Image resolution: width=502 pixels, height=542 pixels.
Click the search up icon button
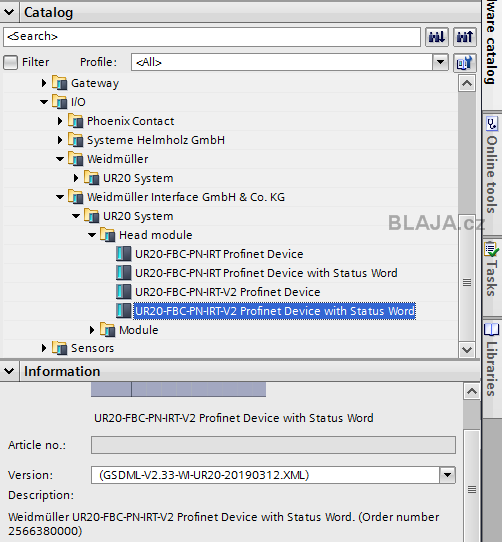click(464, 37)
